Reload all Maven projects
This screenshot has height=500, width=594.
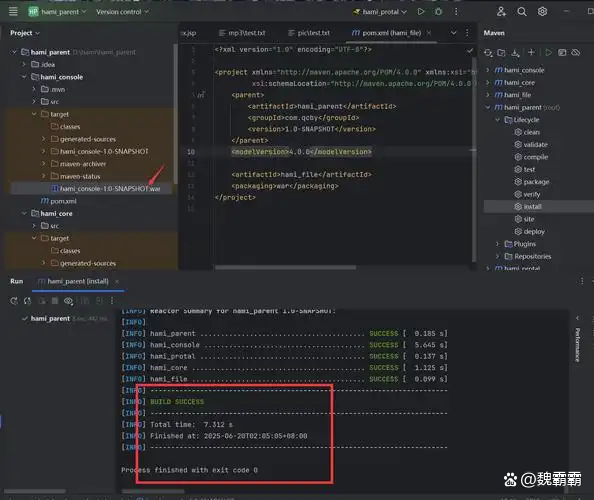click(x=488, y=53)
